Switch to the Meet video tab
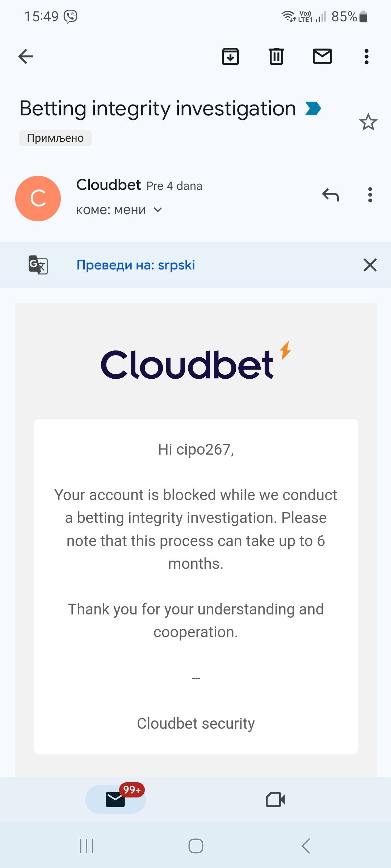Viewport: 391px width, 868px height. click(275, 799)
